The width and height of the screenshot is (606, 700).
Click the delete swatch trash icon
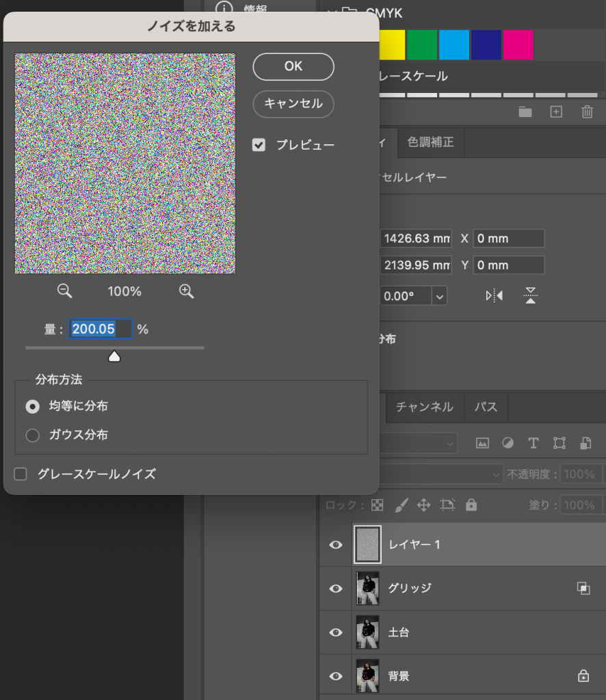pyautogui.click(x=587, y=112)
